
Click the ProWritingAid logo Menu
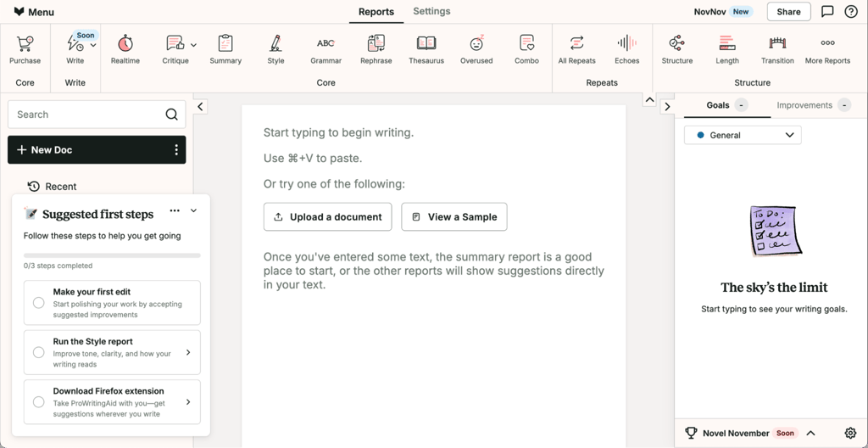click(34, 12)
